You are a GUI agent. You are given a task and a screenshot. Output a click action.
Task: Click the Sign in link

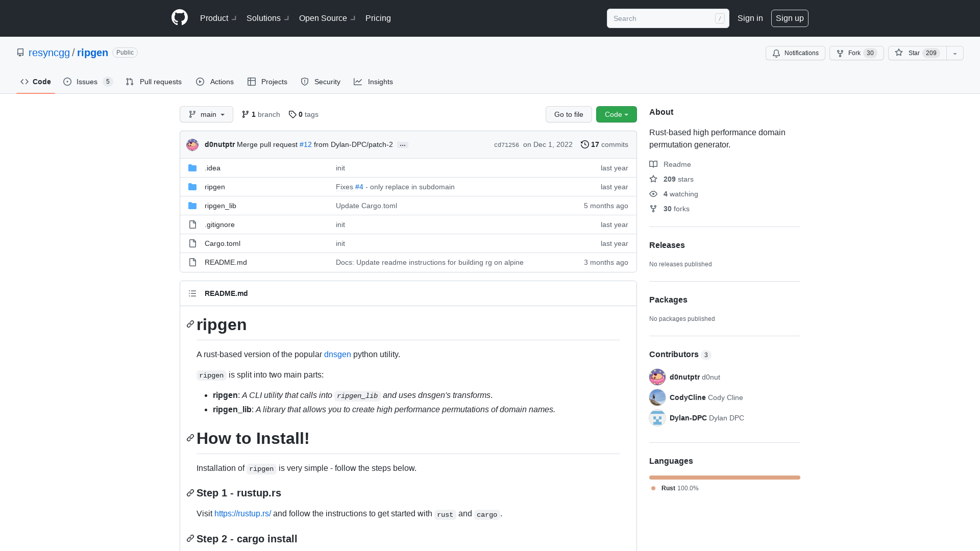click(750, 18)
